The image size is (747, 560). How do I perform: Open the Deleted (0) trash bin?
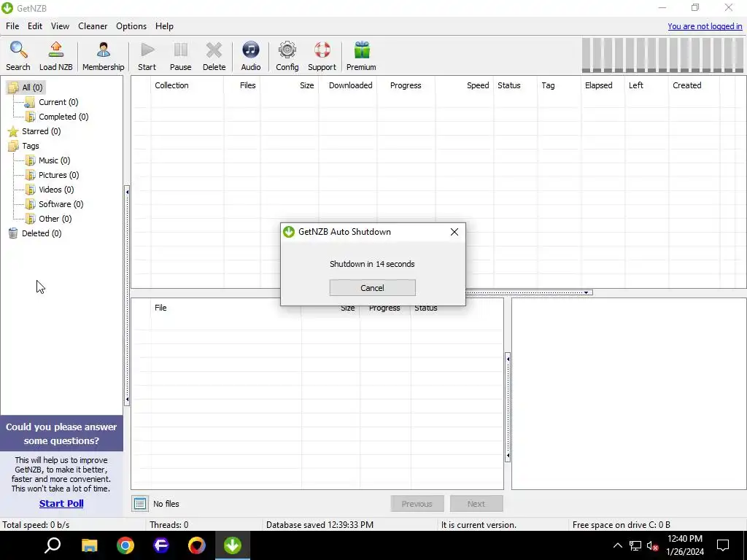pyautogui.click(x=42, y=233)
